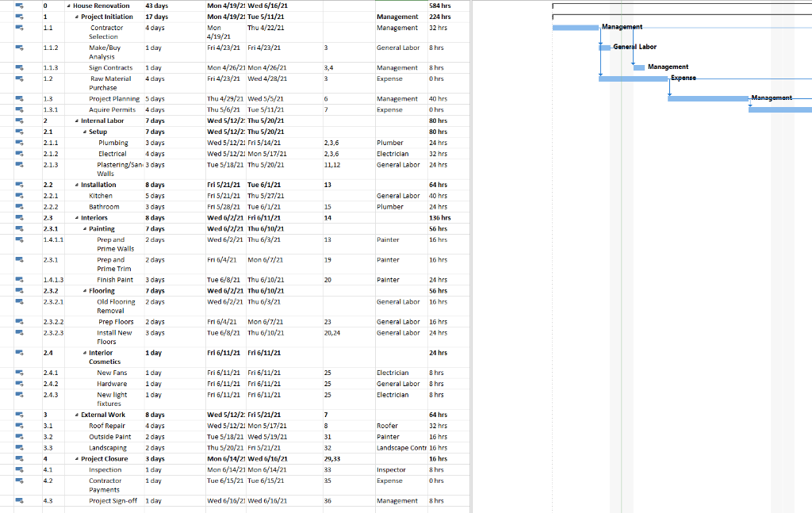The width and height of the screenshot is (812, 513).
Task: Click the task mode icon for Finish Paint row
Action: pos(19,280)
